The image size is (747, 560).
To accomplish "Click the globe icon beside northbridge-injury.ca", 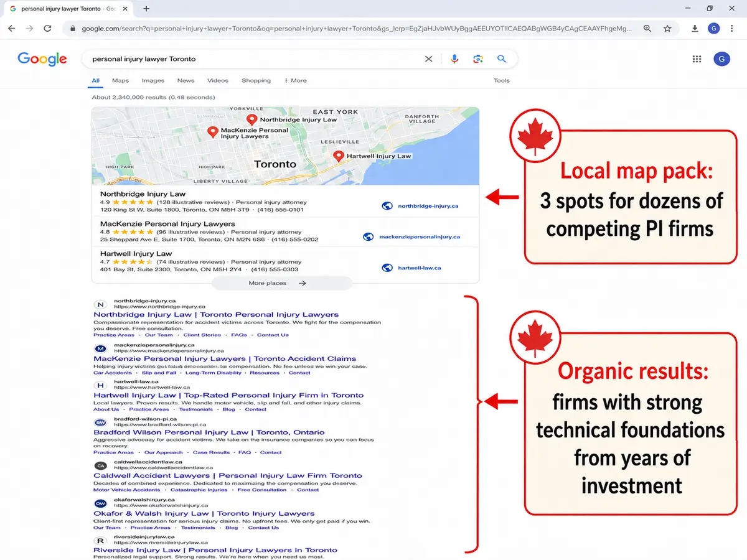I will pos(387,206).
